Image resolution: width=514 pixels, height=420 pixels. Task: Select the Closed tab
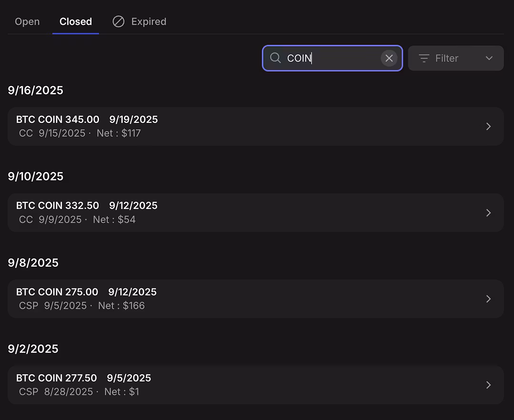click(x=76, y=21)
